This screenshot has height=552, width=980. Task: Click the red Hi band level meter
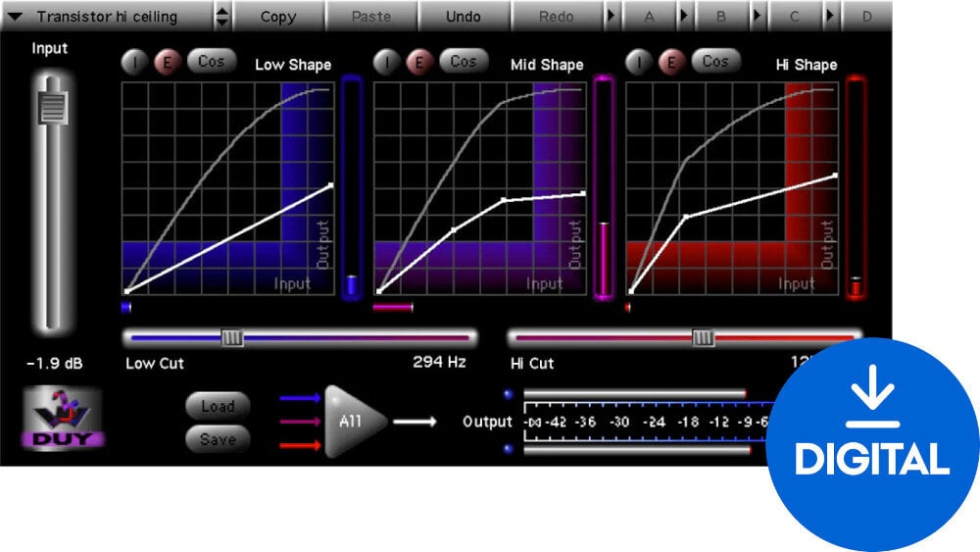point(856,187)
